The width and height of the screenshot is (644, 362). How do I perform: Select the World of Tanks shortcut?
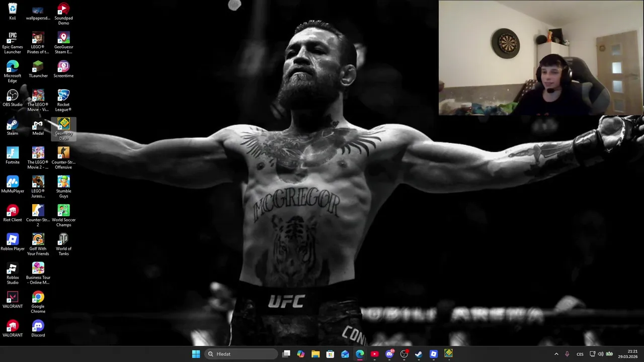[x=63, y=245]
